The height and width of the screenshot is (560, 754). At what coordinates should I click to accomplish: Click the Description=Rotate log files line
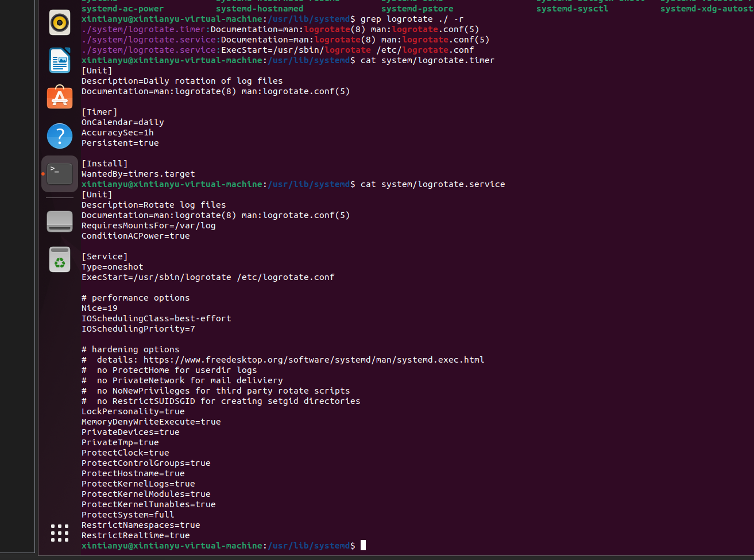point(153,204)
